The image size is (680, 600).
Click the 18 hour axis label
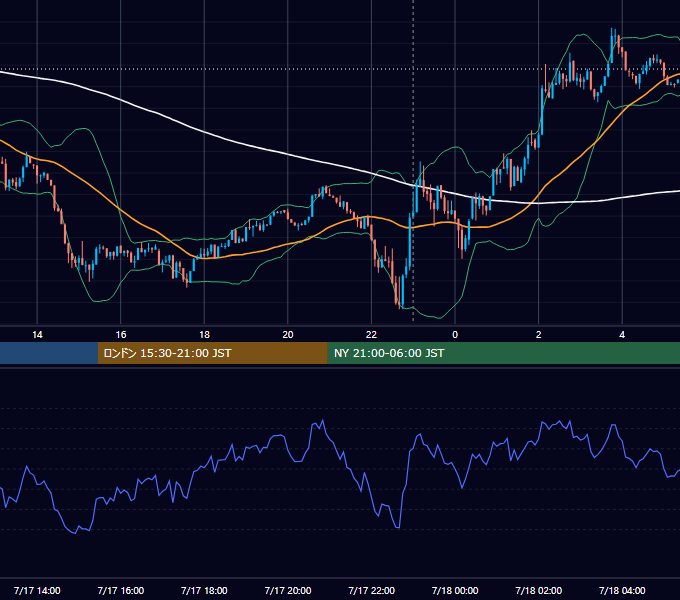(204, 335)
